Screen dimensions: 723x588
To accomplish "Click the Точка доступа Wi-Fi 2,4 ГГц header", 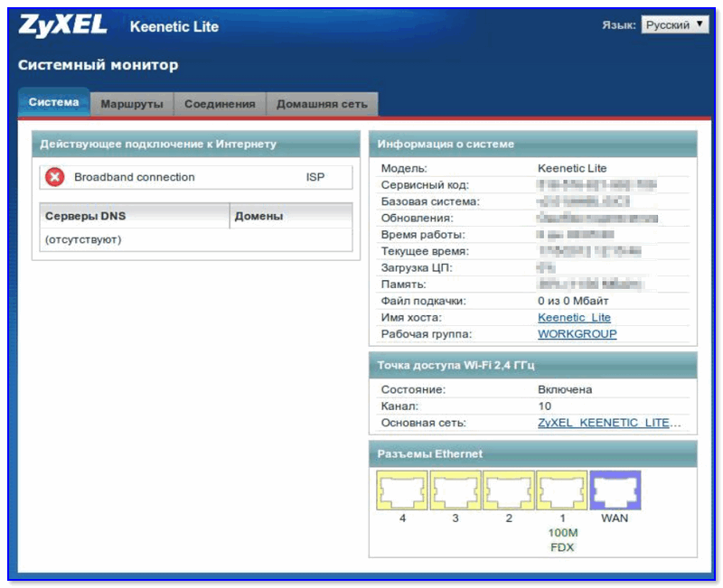I will pos(533,366).
